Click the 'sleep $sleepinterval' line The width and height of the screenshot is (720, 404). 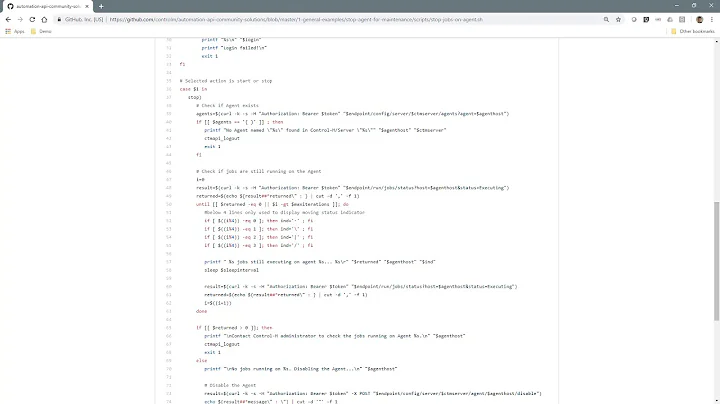click(231, 270)
